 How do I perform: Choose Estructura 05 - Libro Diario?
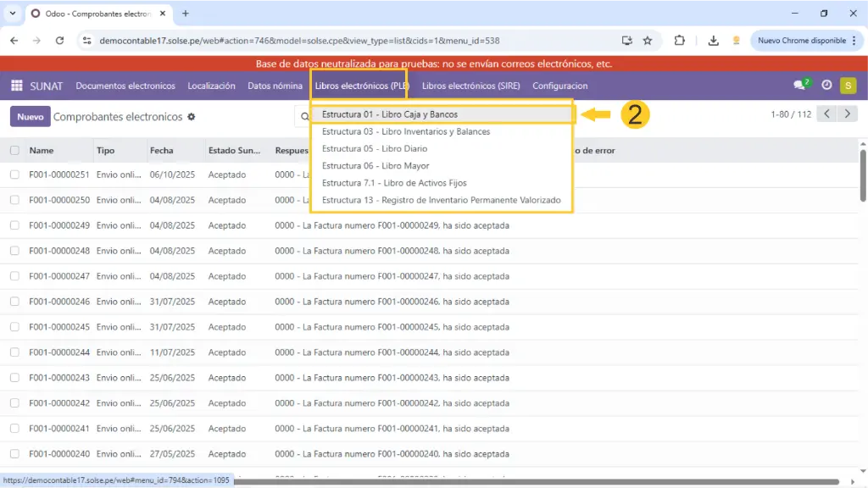[375, 148]
